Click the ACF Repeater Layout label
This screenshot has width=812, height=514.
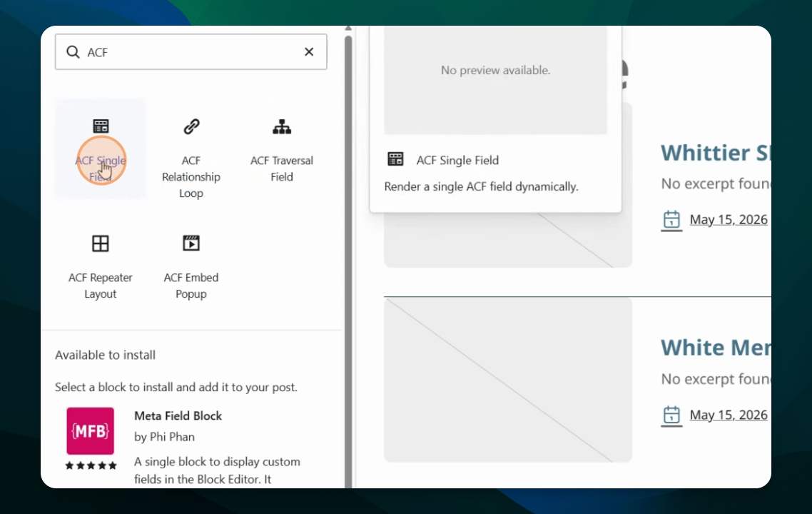[101, 286]
